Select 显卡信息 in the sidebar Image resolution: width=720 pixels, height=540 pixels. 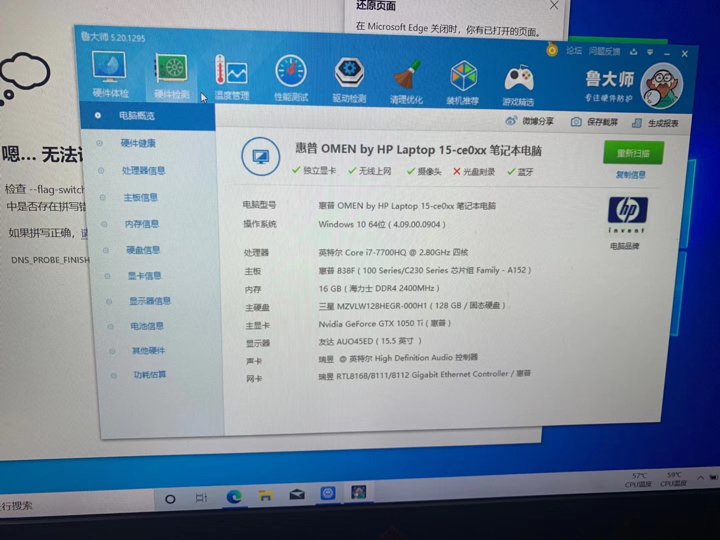coord(144,276)
